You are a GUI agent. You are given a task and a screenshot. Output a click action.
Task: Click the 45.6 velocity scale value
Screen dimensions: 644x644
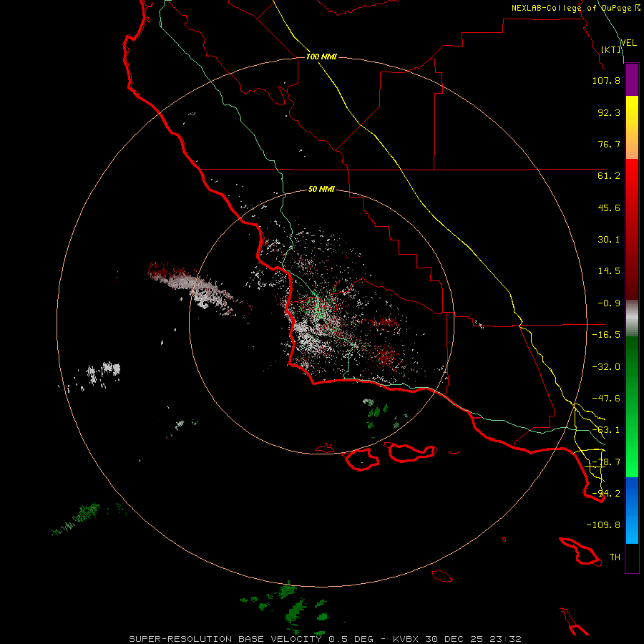tap(609, 208)
